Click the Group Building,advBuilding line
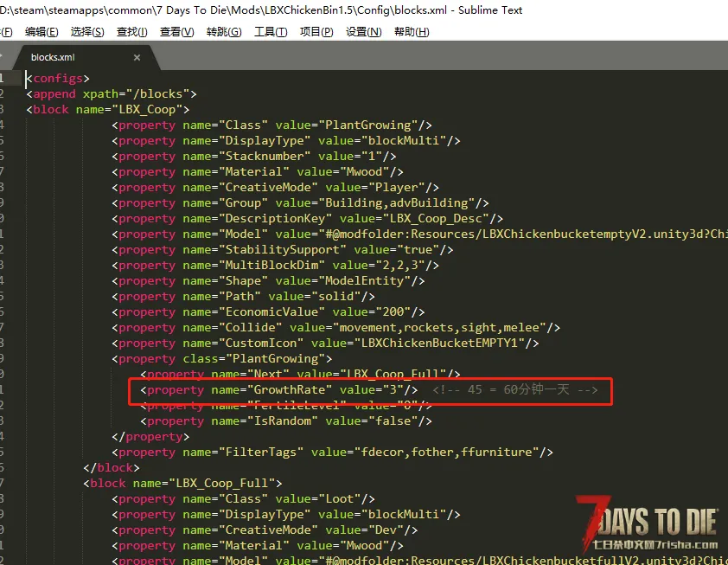Viewport: 728px width, 565px height. click(x=300, y=203)
